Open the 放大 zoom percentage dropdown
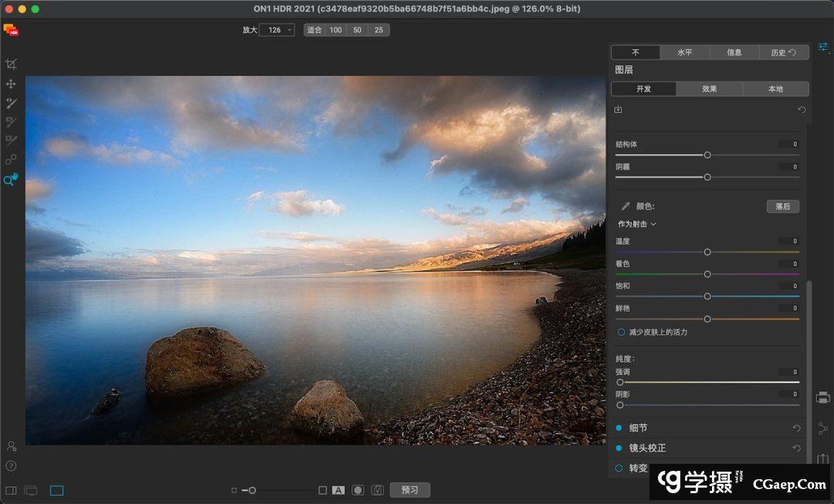The height and width of the screenshot is (504, 834). point(276,30)
